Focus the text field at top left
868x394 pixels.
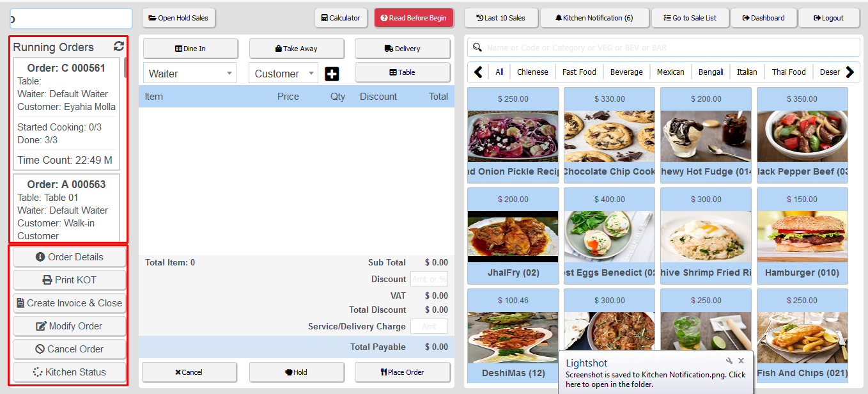click(72, 19)
